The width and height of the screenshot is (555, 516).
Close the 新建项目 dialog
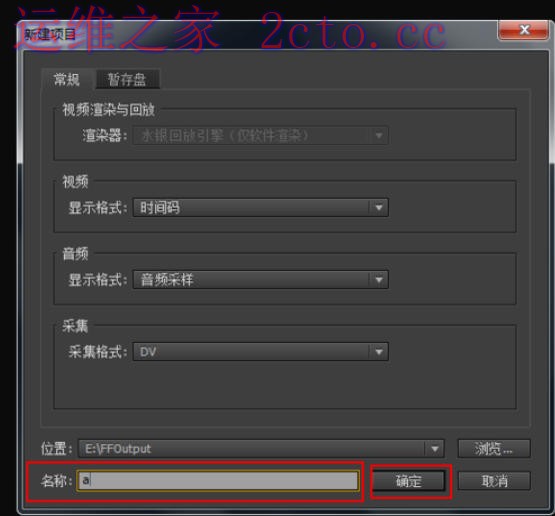click(x=524, y=30)
